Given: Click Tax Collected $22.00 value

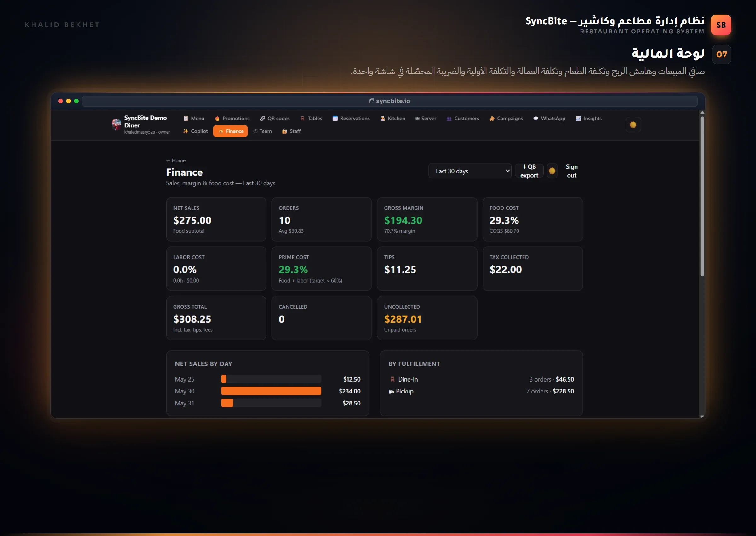Looking at the screenshot, I should (x=506, y=270).
